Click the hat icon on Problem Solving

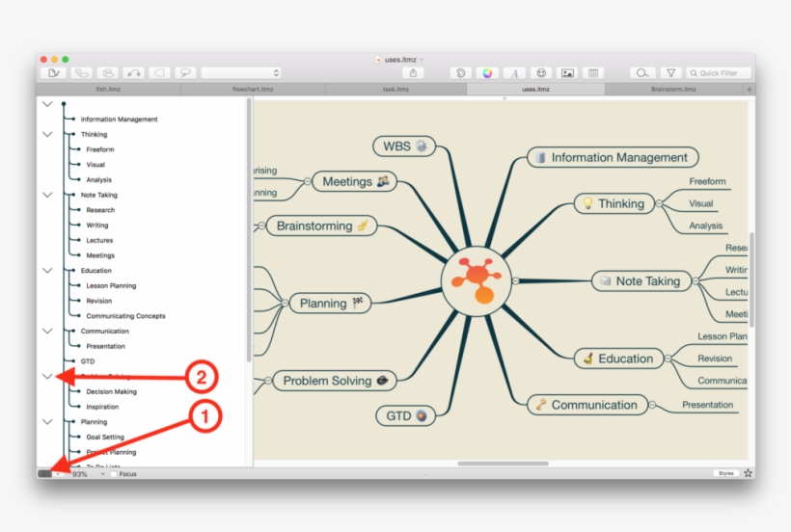click(x=383, y=381)
